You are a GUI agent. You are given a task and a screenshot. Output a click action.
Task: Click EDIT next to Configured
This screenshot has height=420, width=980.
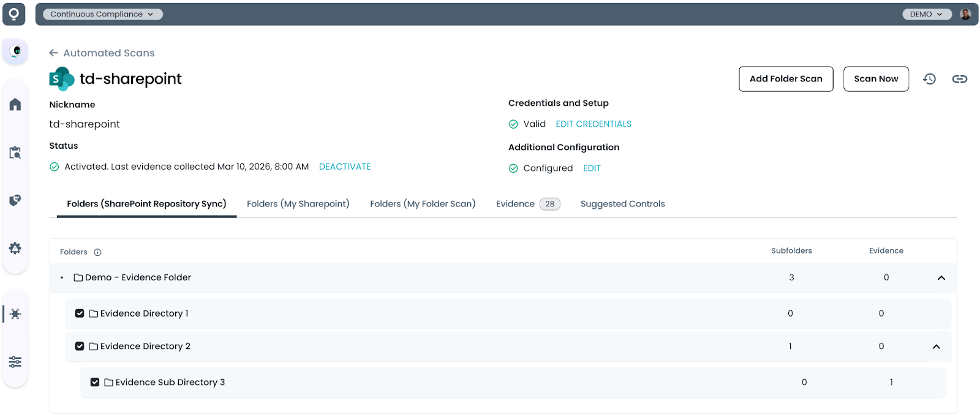click(592, 168)
